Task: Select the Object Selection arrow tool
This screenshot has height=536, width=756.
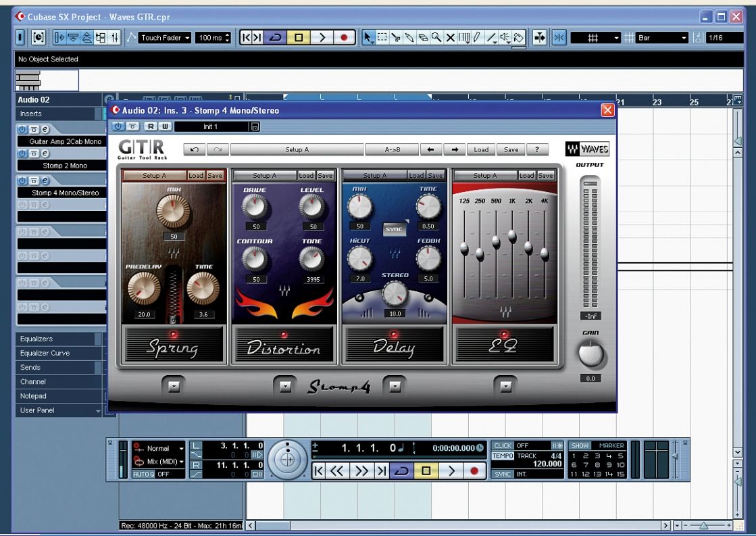Action: click(368, 38)
